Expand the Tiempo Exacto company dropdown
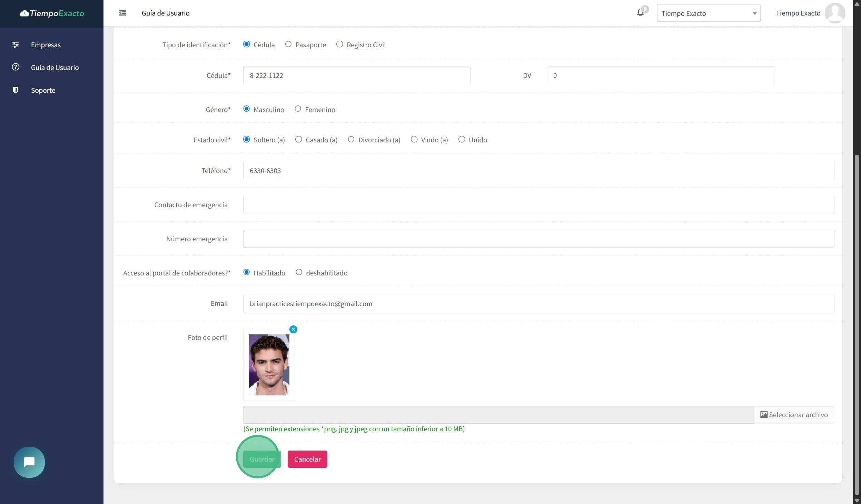Image resolution: width=861 pixels, height=504 pixels. 708,13
